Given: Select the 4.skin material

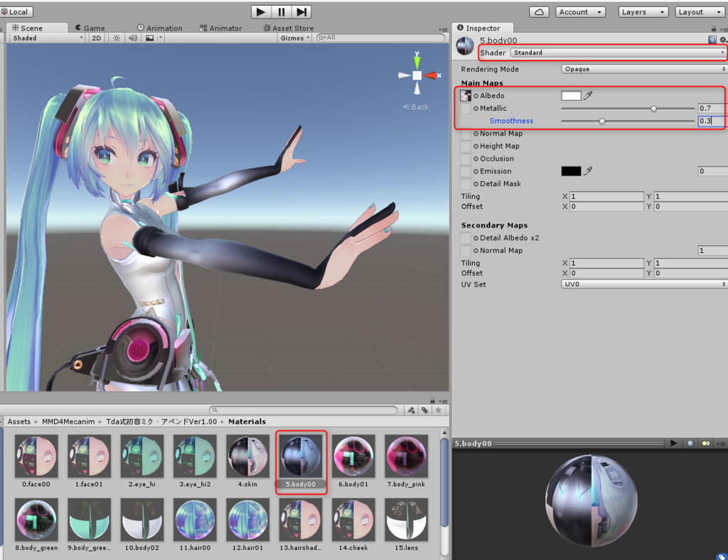Looking at the screenshot, I should coord(248,461).
